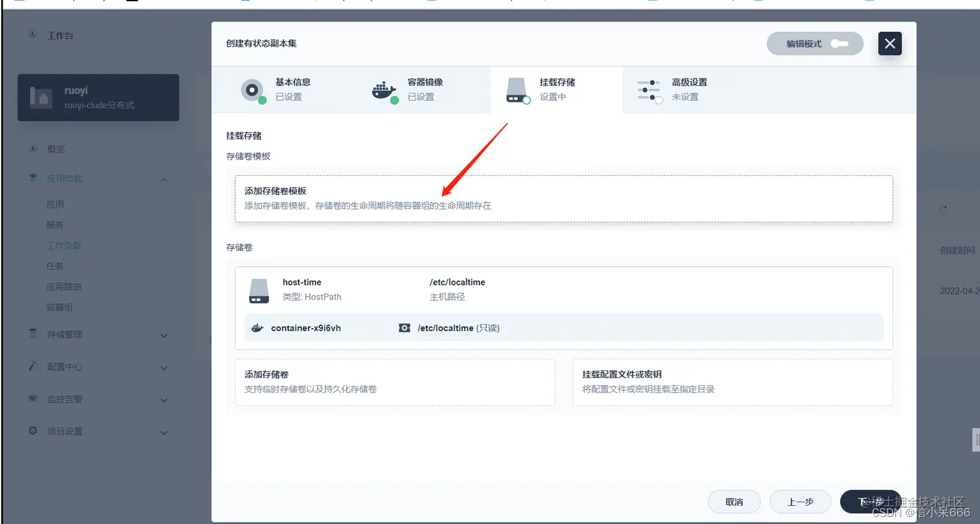Image resolution: width=980 pixels, height=524 pixels.
Task: Collapse the 应用负载 menu chevron
Action: click(164, 180)
